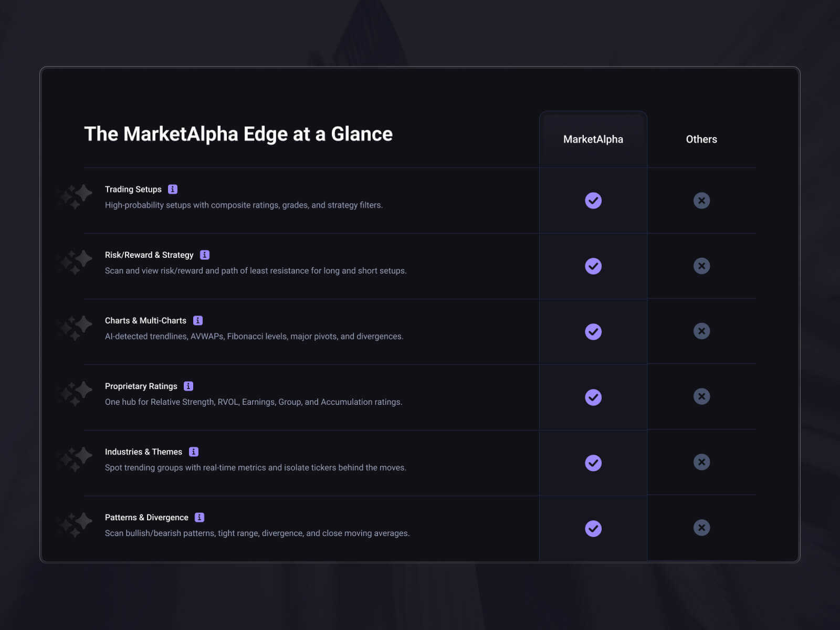Click description 'Spot trending groups with real-time metrics'

pyautogui.click(x=256, y=468)
